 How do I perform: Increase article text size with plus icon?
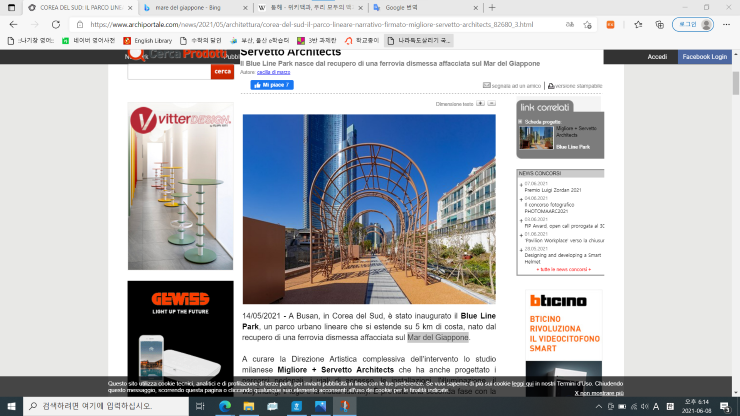(480, 103)
